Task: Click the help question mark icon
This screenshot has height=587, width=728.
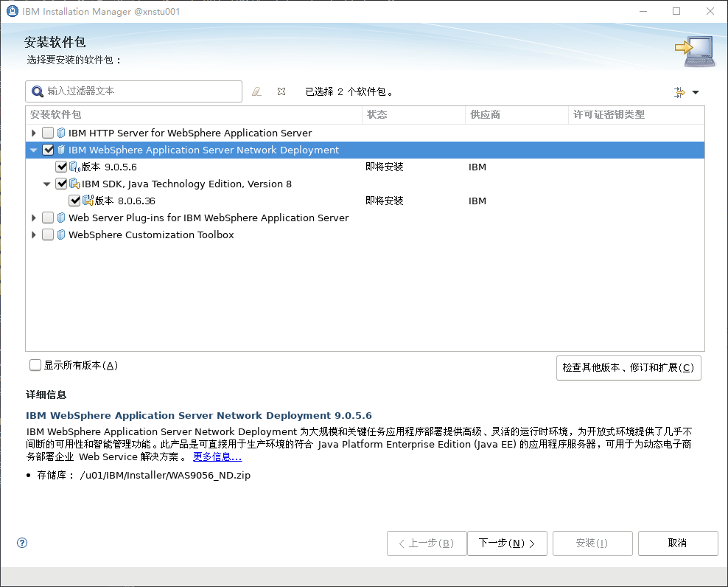Action: click(x=22, y=543)
